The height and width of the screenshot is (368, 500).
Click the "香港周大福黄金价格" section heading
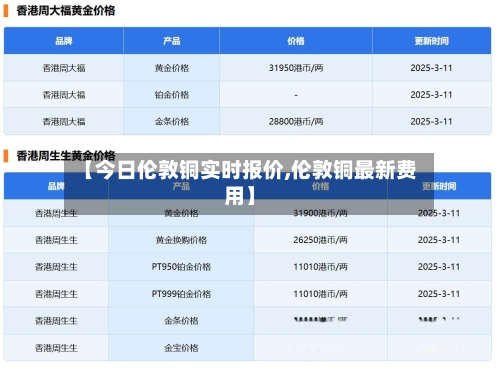(x=66, y=11)
